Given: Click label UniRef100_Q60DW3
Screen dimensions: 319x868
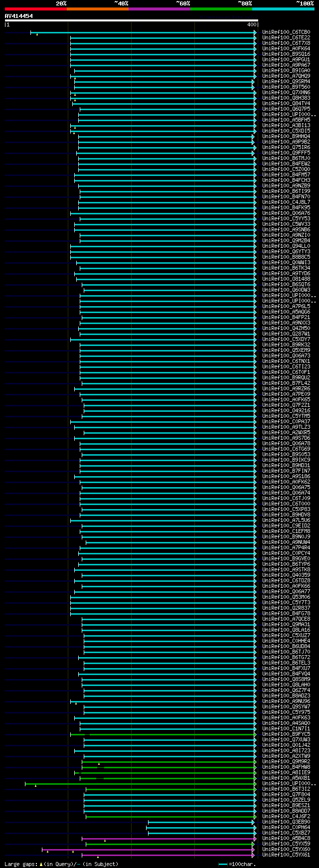Looking at the screenshot, I should pos(286,290).
